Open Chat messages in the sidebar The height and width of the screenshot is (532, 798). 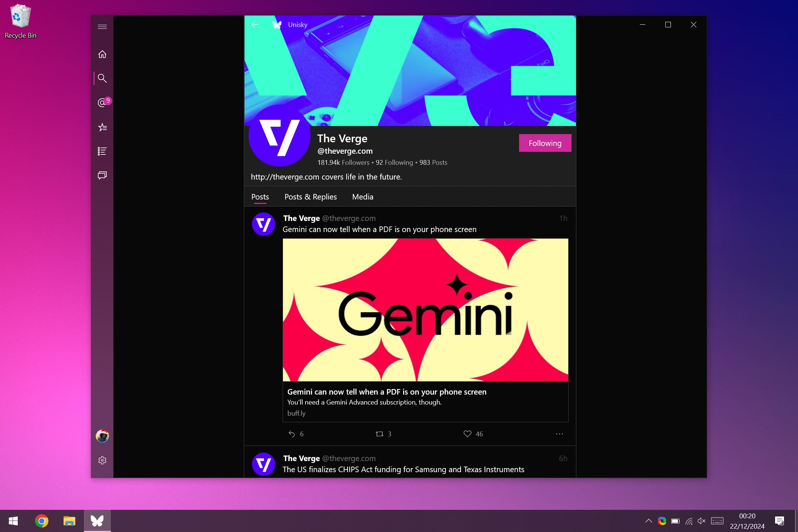pyautogui.click(x=102, y=175)
